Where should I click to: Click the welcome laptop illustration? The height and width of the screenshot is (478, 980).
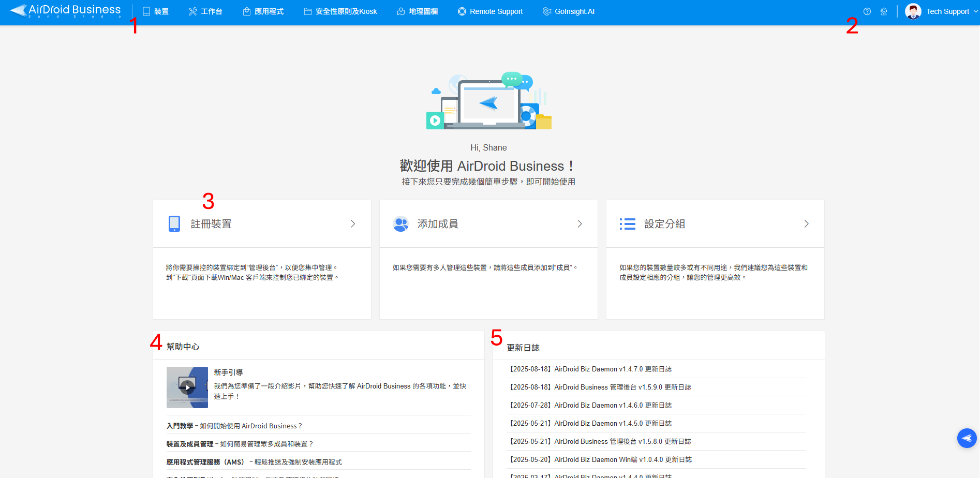(x=489, y=100)
